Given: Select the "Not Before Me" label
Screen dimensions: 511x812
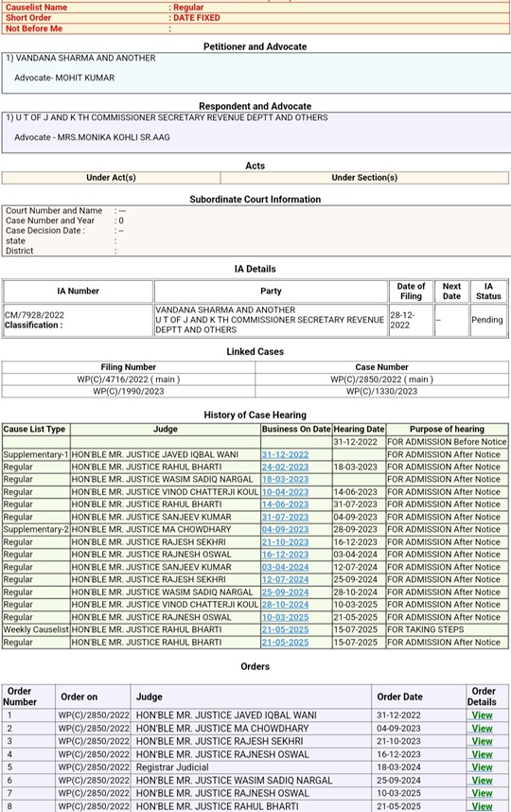Looking at the screenshot, I should [x=34, y=28].
